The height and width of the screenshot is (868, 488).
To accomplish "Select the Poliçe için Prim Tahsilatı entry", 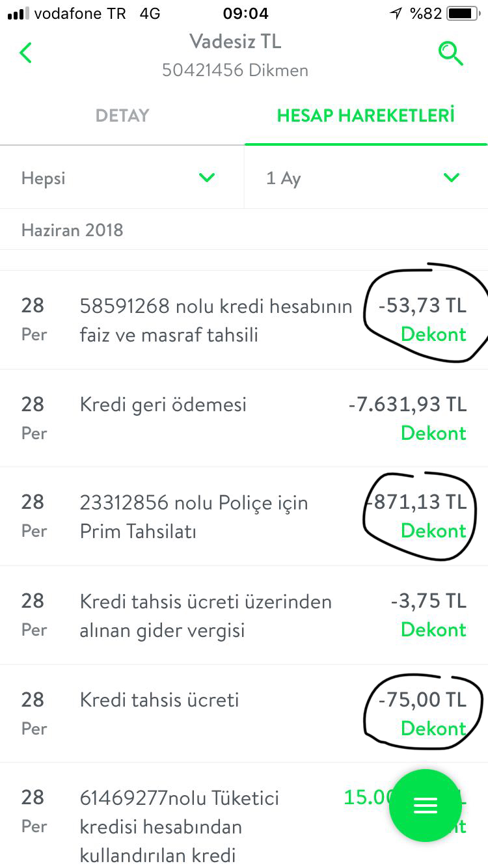I will (194, 517).
